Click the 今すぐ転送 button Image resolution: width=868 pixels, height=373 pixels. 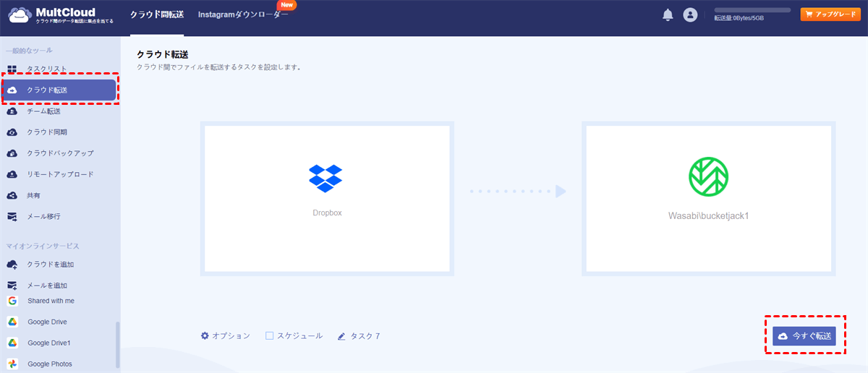pos(804,336)
